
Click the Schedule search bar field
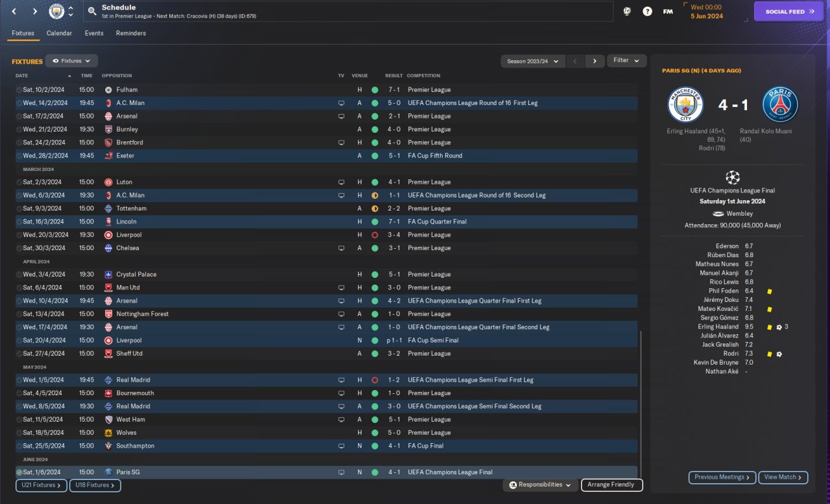pos(348,11)
